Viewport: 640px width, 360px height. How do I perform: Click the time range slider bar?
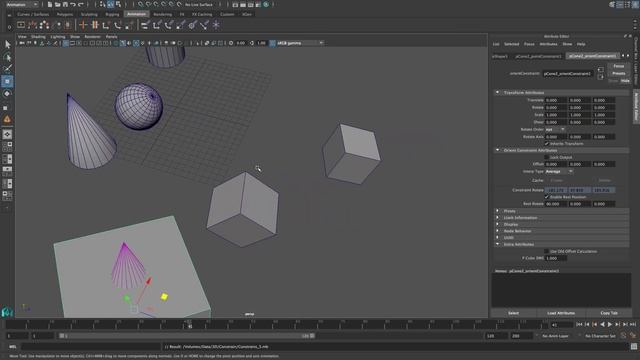coord(187,336)
